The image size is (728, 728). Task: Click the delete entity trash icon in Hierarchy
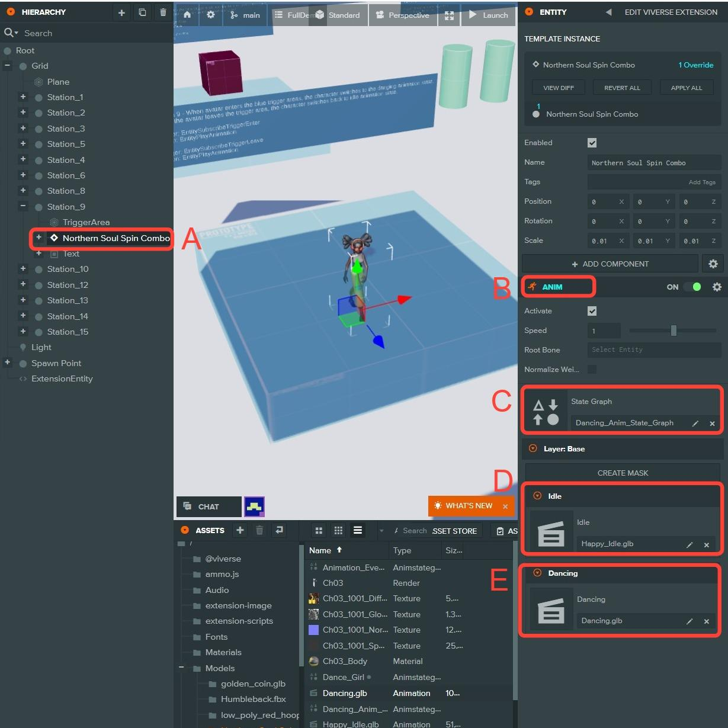pos(163,12)
